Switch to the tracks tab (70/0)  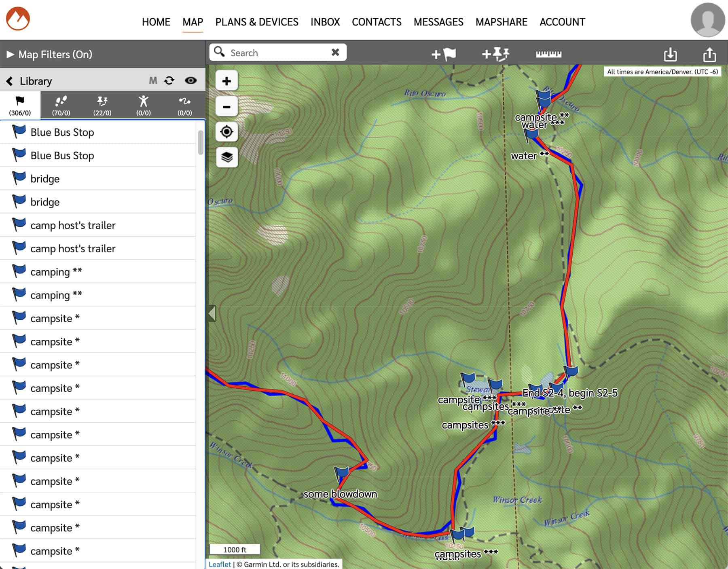(x=61, y=105)
